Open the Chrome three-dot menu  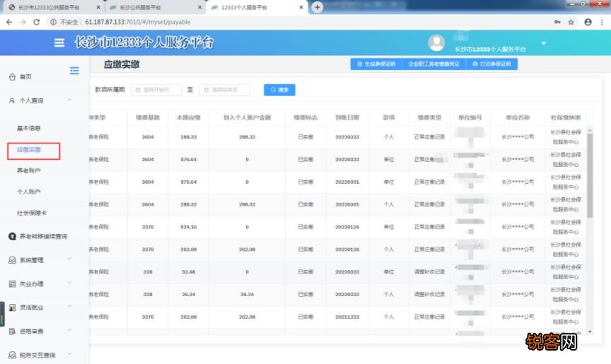(602, 22)
